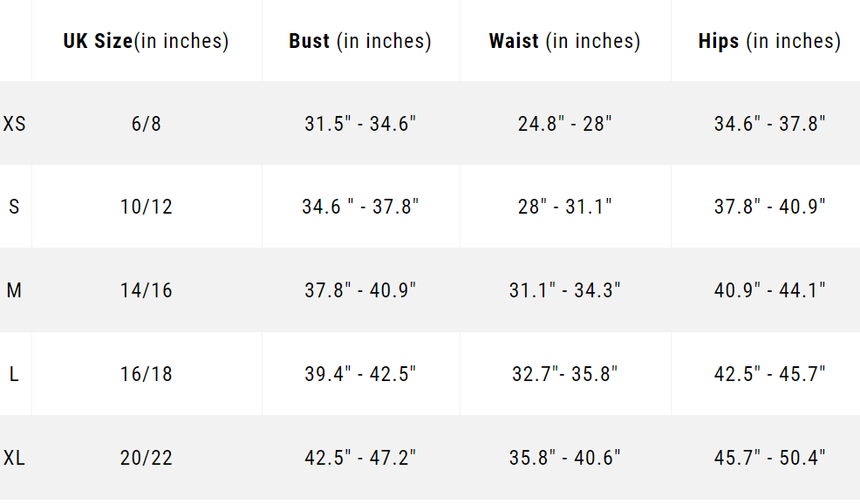Screen dimensions: 860x504
Task: Click the Hips column header
Action: click(x=769, y=41)
